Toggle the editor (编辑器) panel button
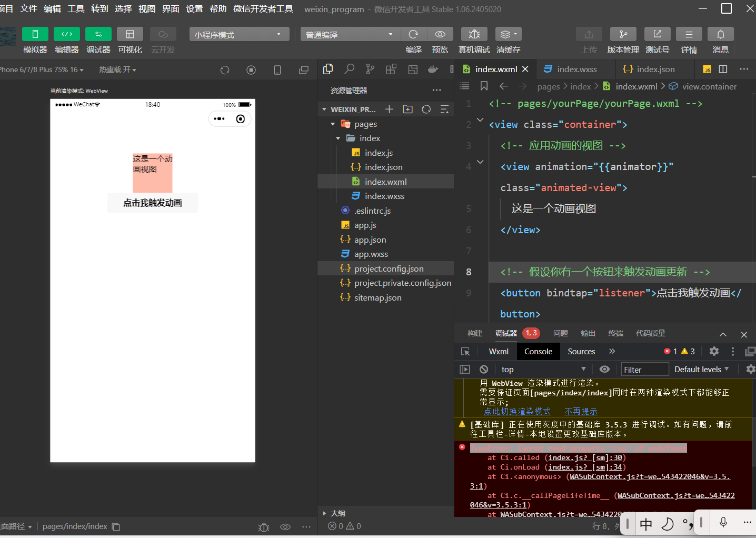The image size is (756, 538). (x=67, y=34)
